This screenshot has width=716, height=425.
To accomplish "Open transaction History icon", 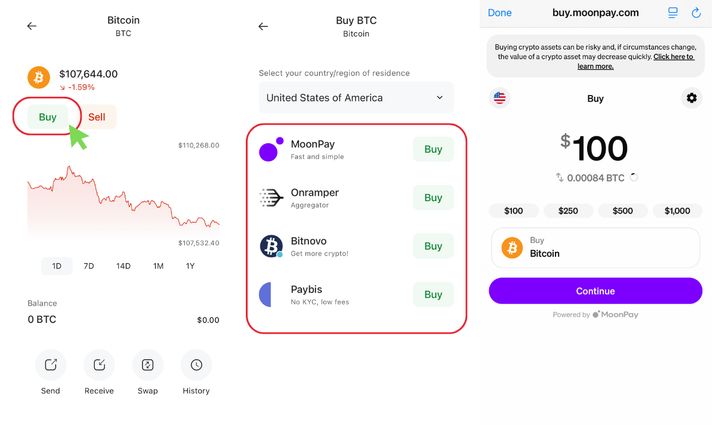I will click(x=196, y=365).
